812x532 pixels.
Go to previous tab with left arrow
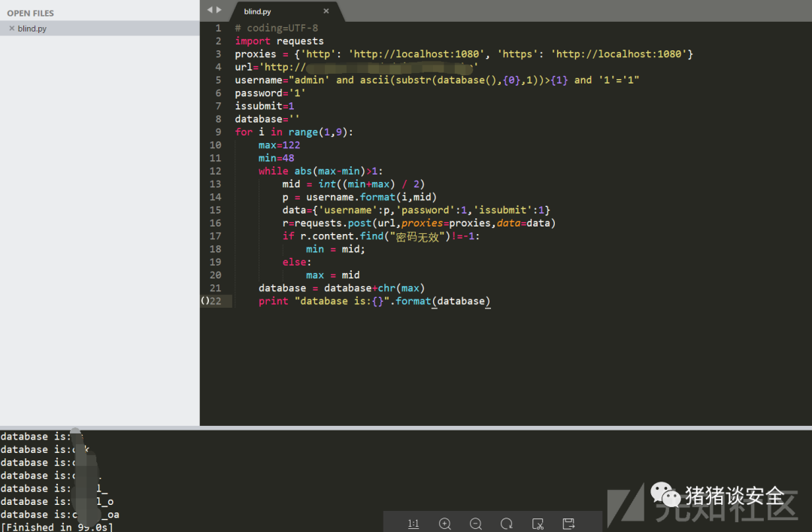[x=210, y=10]
